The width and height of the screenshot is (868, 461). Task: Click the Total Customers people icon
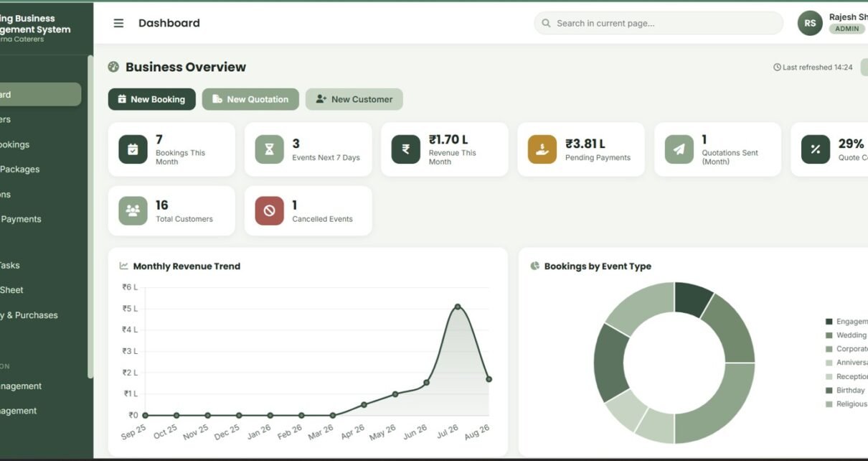click(x=133, y=210)
